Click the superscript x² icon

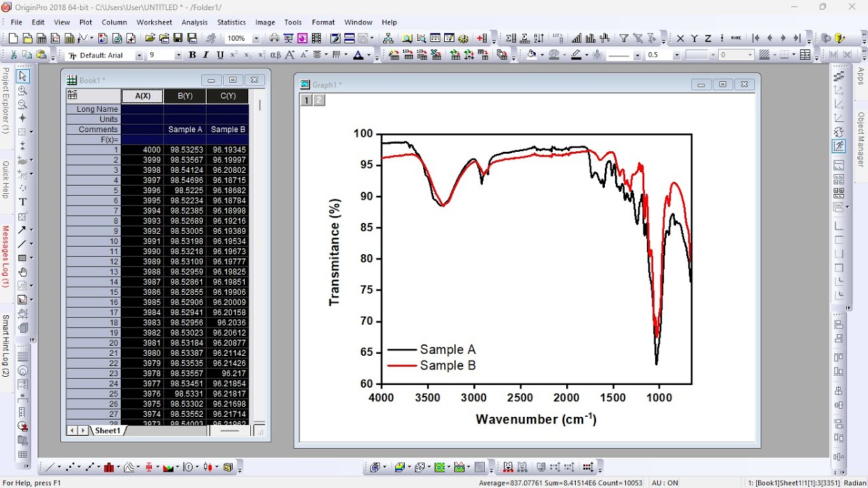pos(234,55)
